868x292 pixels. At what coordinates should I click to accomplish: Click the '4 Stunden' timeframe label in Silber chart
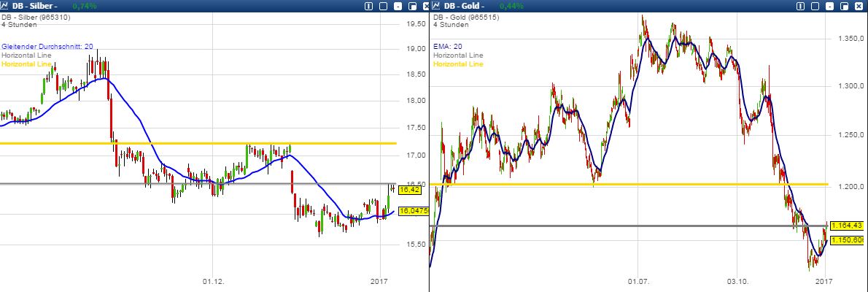[x=19, y=24]
